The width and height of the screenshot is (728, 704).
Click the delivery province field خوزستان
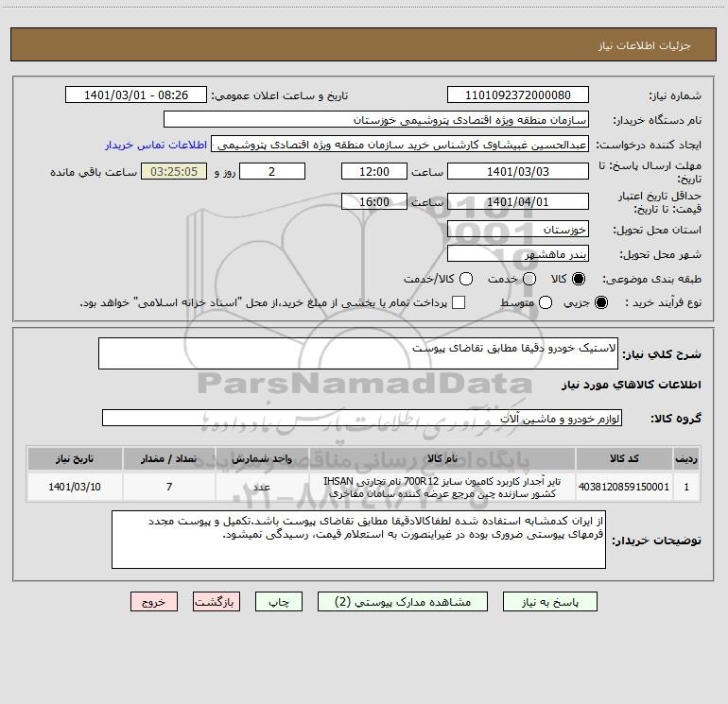click(x=518, y=230)
